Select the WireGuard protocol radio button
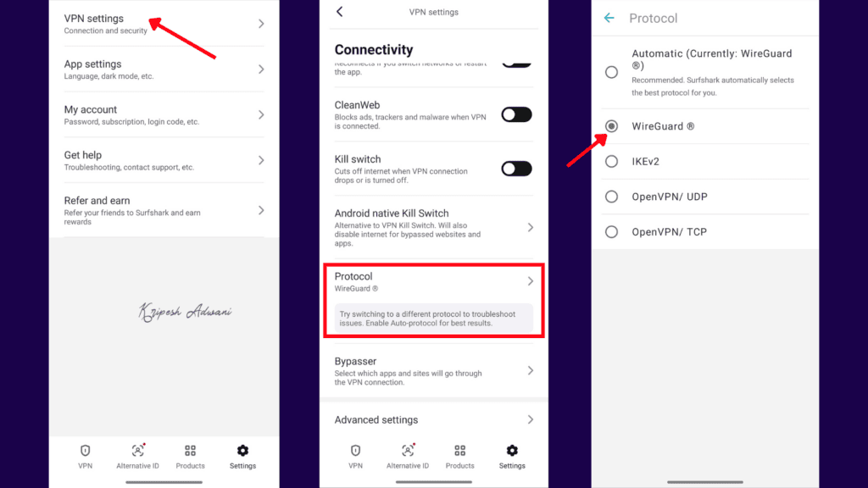This screenshot has width=868, height=488. 611,126
